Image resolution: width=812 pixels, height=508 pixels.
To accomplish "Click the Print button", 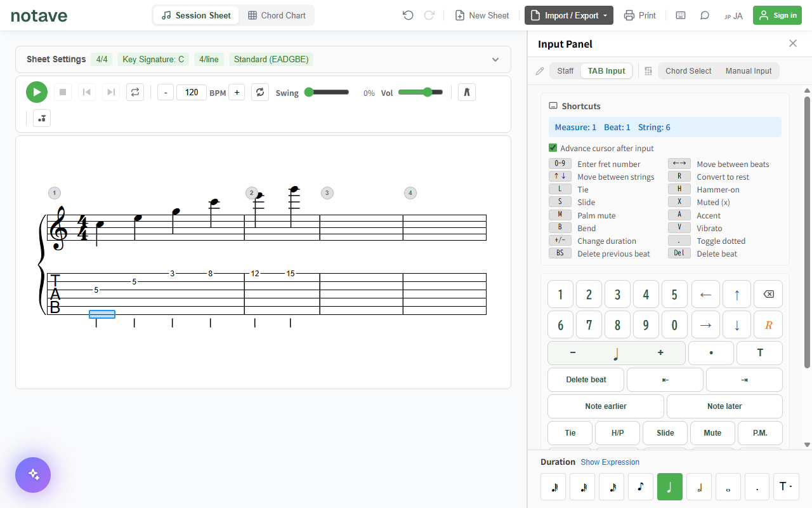I will tap(639, 15).
